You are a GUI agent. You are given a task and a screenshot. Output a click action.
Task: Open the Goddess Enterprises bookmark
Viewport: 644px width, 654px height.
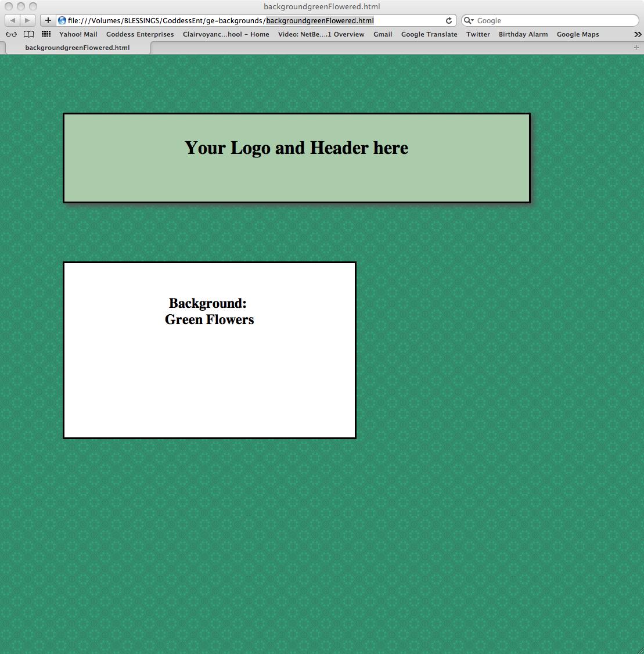click(140, 35)
